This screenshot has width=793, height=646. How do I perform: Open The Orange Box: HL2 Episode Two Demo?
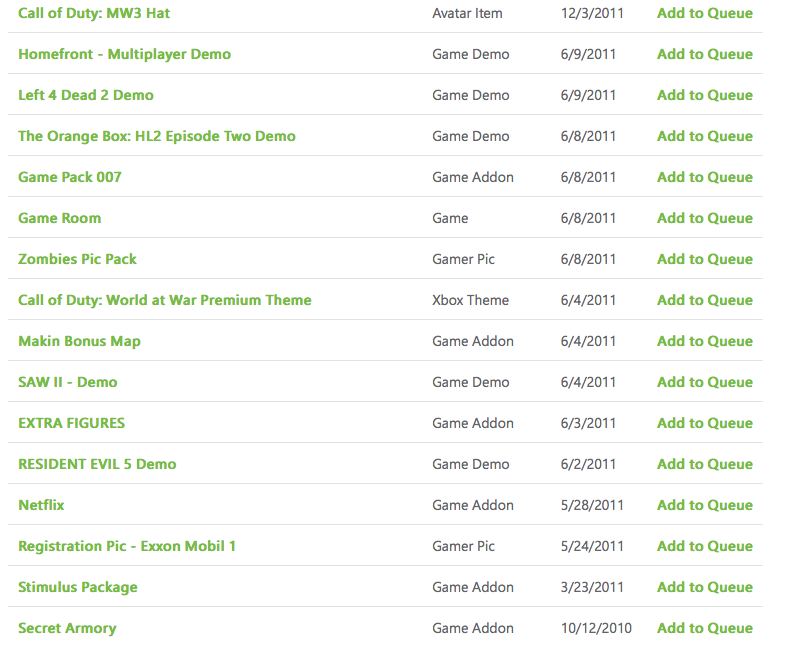click(157, 136)
